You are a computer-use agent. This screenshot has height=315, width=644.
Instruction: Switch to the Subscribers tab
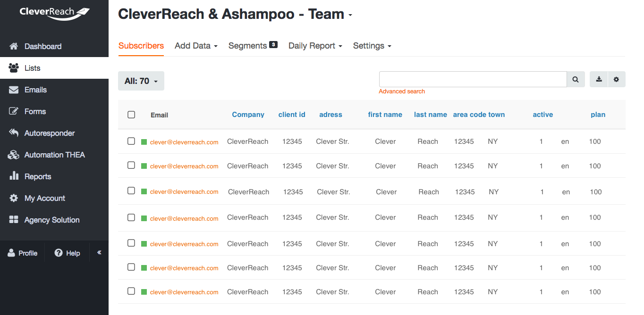click(141, 46)
